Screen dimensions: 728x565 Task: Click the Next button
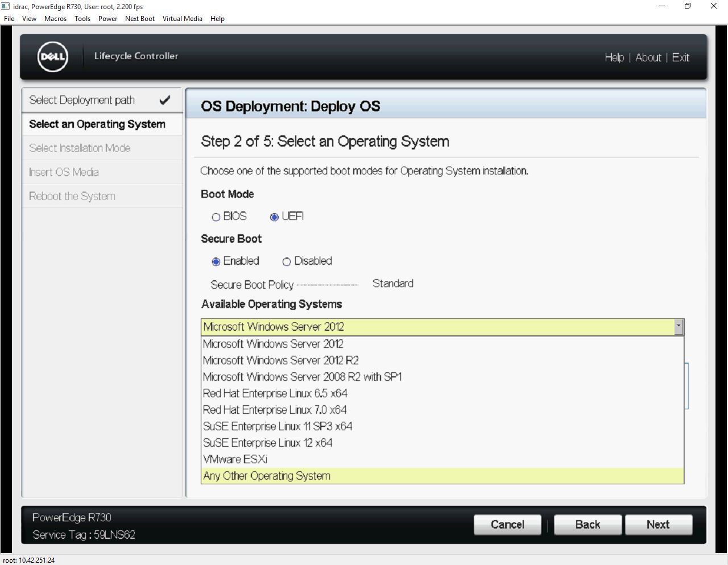point(658,525)
